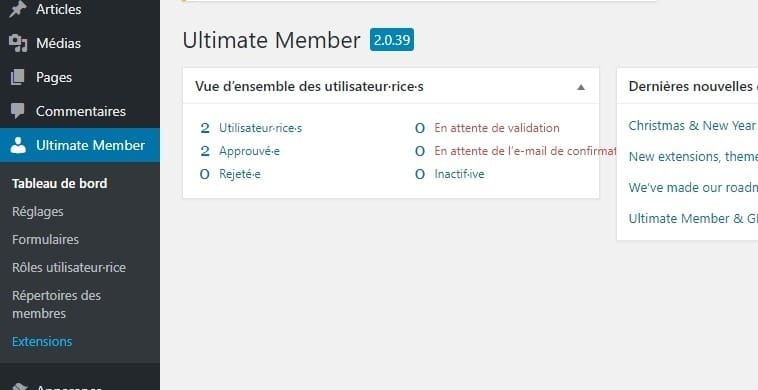Viewport: 758px width, 390px height.
Task: Open the Inactif·ive users link
Action: pos(459,174)
